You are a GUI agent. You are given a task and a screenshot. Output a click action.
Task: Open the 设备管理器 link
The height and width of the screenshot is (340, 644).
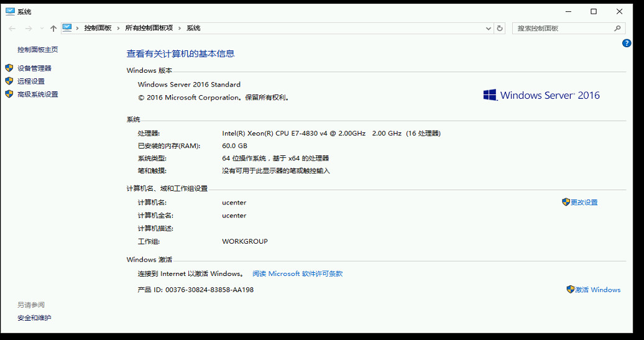pyautogui.click(x=35, y=68)
